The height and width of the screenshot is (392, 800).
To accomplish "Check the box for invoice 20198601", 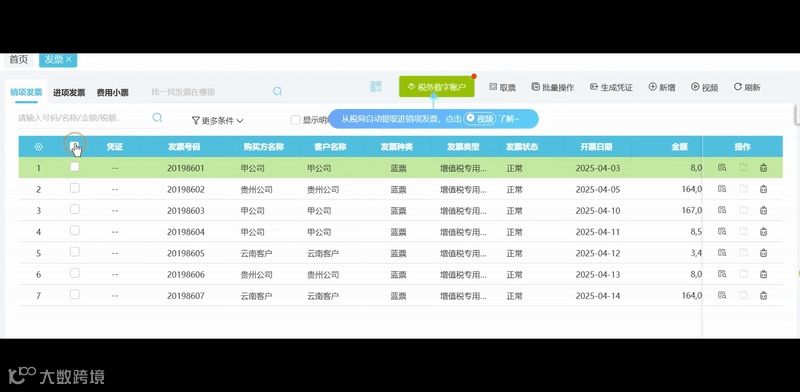I will (x=74, y=166).
